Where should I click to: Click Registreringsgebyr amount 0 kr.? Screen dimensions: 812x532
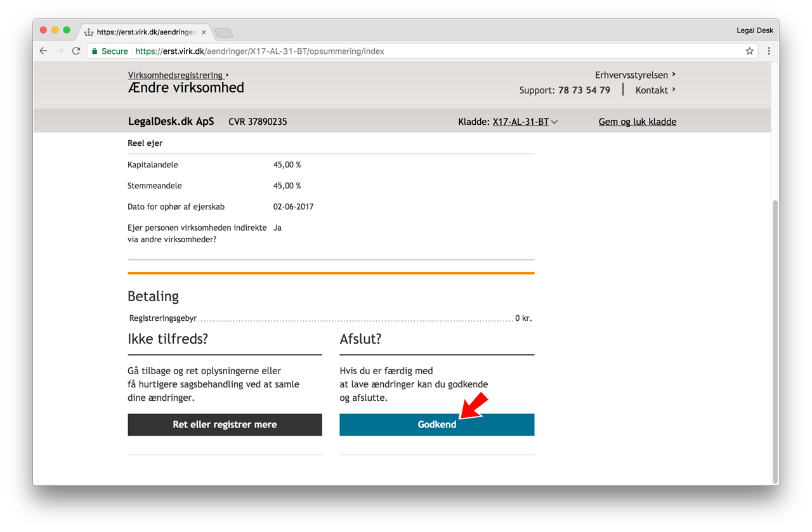click(x=523, y=318)
